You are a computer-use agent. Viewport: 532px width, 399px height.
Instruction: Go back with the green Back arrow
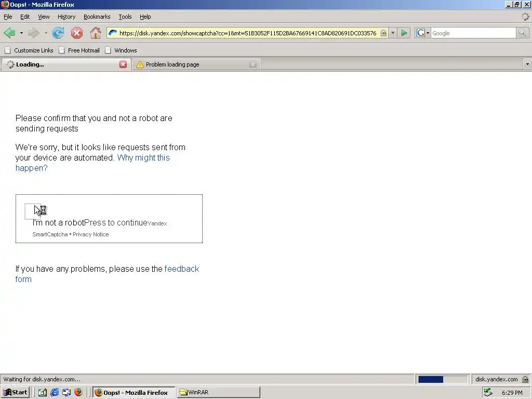[x=9, y=33]
